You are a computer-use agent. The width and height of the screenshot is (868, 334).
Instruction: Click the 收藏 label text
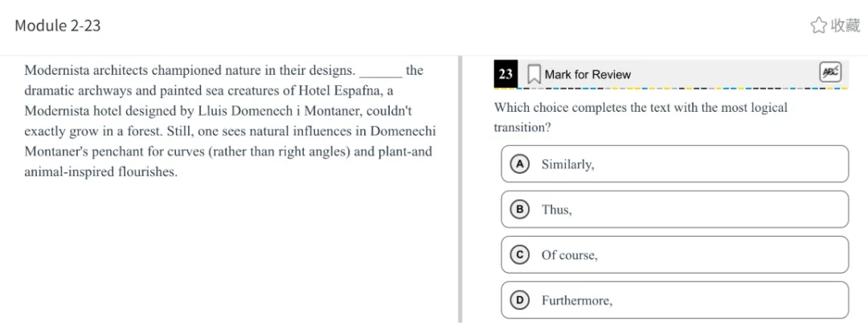(x=845, y=26)
